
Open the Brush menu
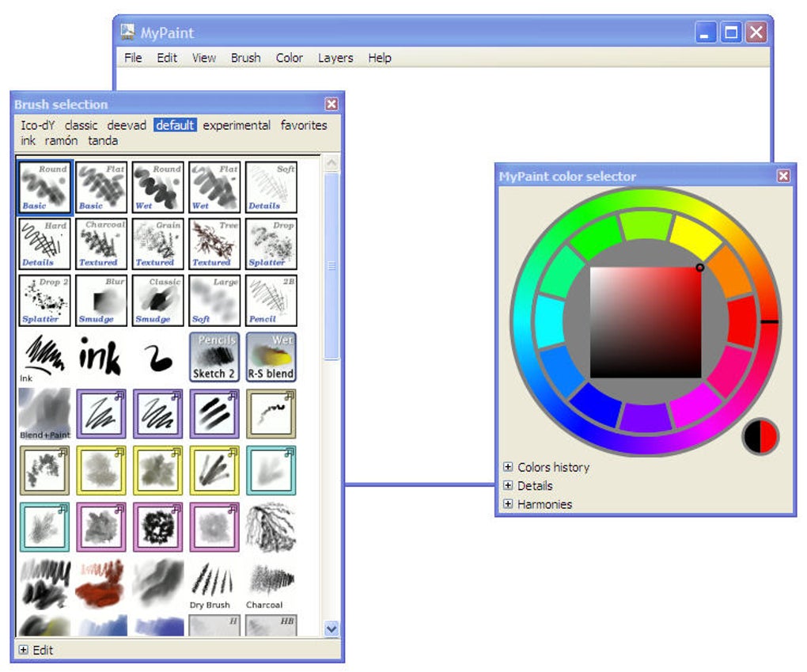pyautogui.click(x=245, y=58)
